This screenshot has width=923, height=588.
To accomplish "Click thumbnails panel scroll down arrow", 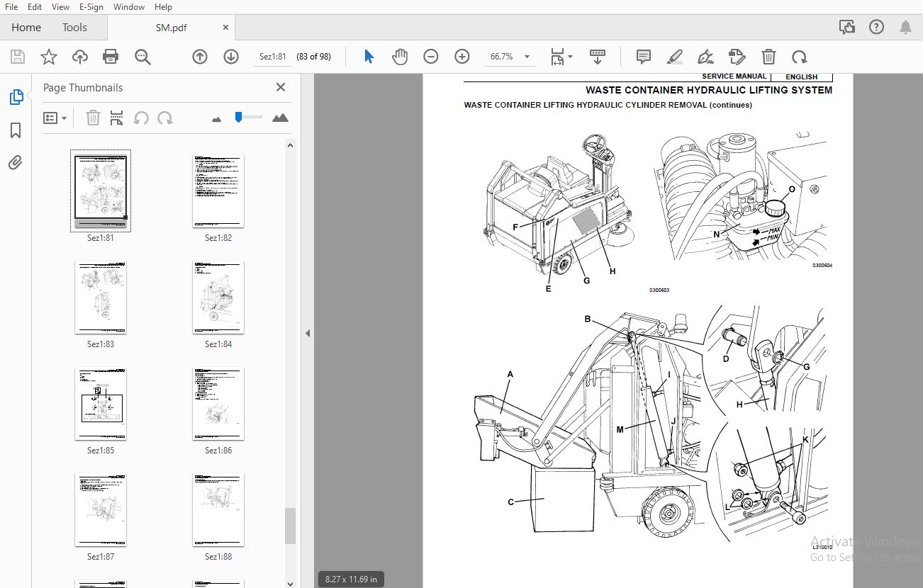I will 289,583.
